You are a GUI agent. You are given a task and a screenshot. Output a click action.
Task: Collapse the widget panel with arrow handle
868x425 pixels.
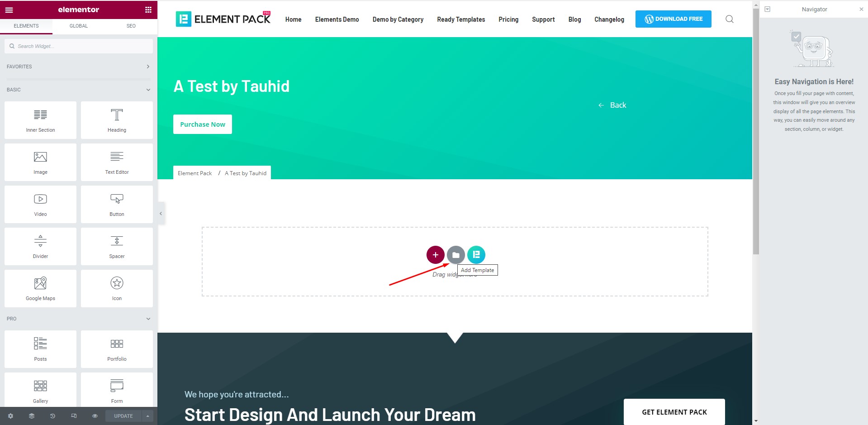(x=161, y=214)
